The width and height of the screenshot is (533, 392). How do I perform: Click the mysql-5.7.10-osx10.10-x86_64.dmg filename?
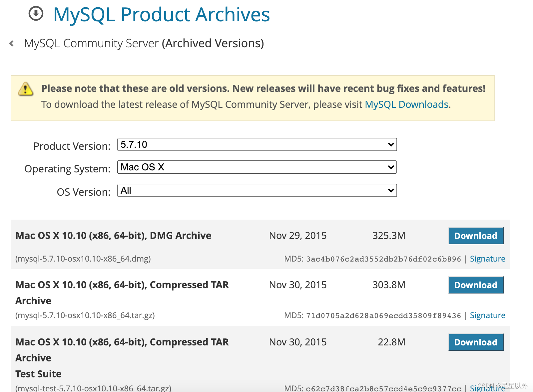(x=83, y=259)
